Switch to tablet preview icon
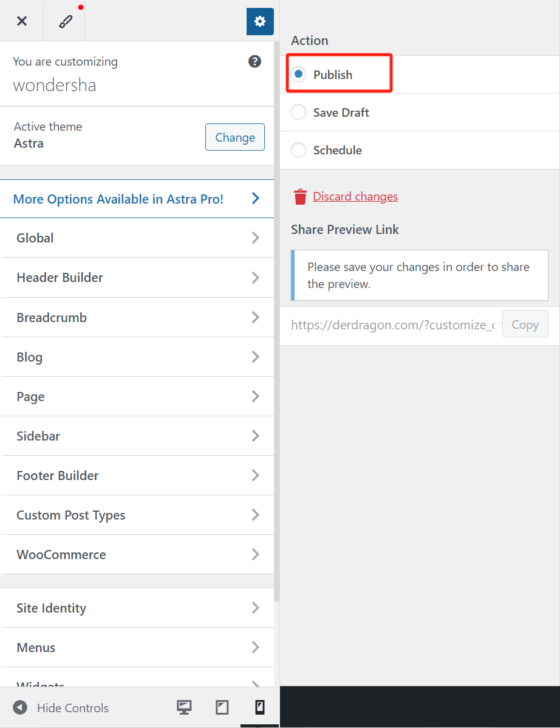 222,707
